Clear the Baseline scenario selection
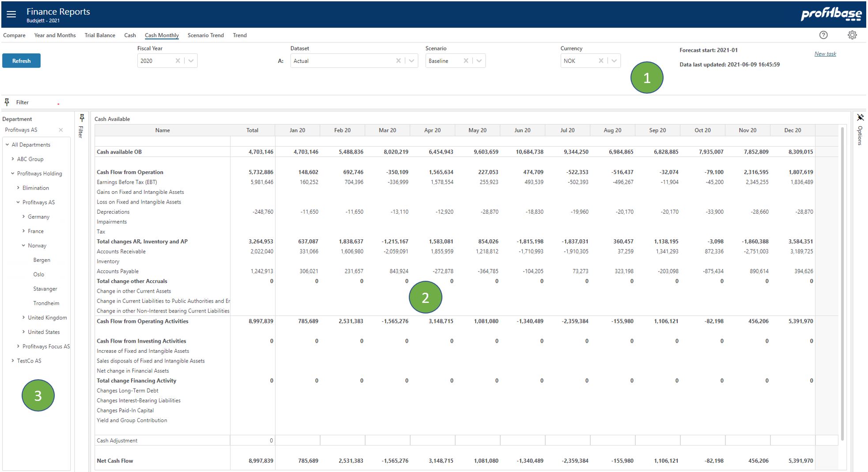The width and height of the screenshot is (868, 472). tap(466, 61)
